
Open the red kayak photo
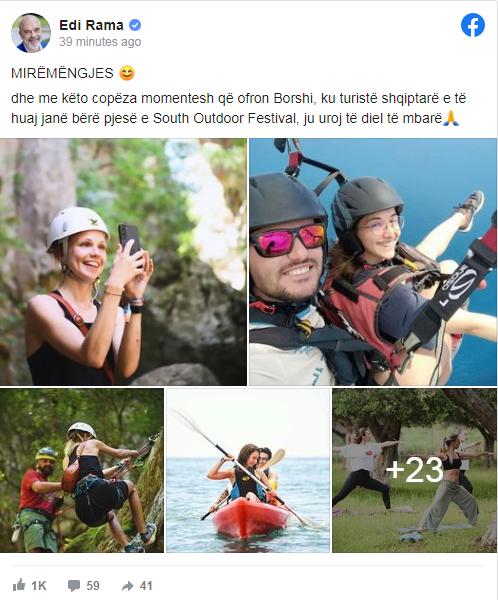(x=248, y=470)
